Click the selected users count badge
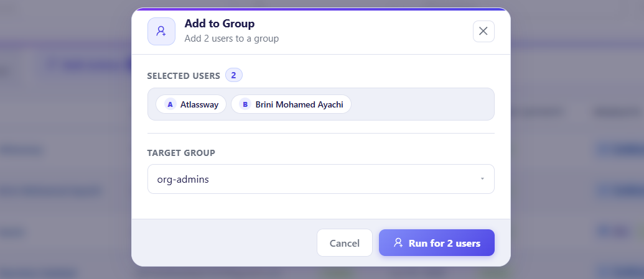This screenshot has width=644, height=279. point(234,75)
